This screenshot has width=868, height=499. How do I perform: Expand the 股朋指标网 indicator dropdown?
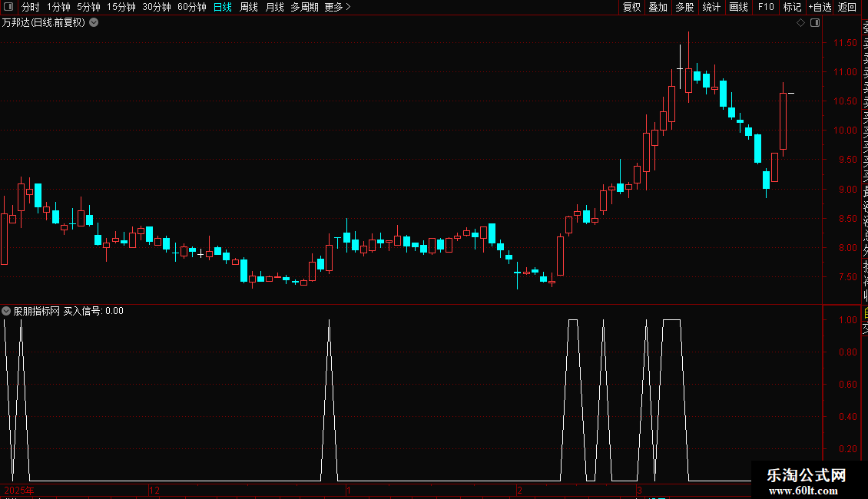(x=6, y=311)
